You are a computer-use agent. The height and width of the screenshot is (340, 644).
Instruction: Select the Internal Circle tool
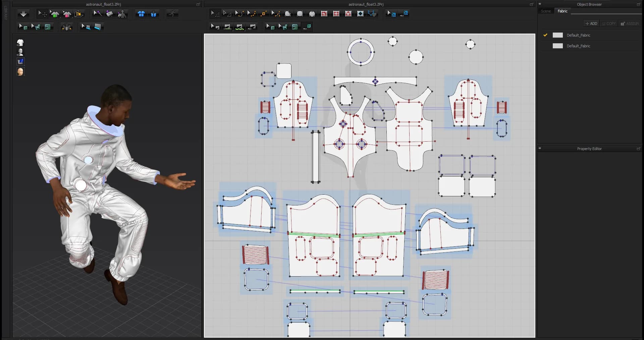point(348,14)
